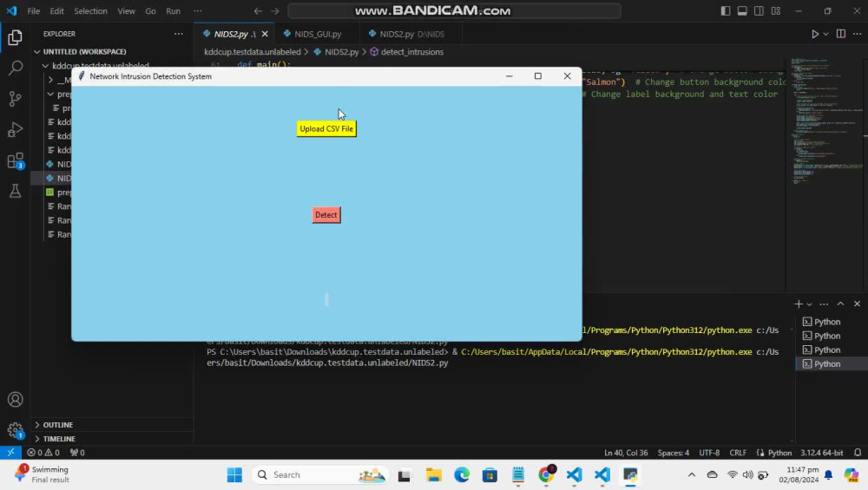Image resolution: width=868 pixels, height=490 pixels.
Task: Click the Spaces: 4 indentation setting
Action: coord(674,453)
